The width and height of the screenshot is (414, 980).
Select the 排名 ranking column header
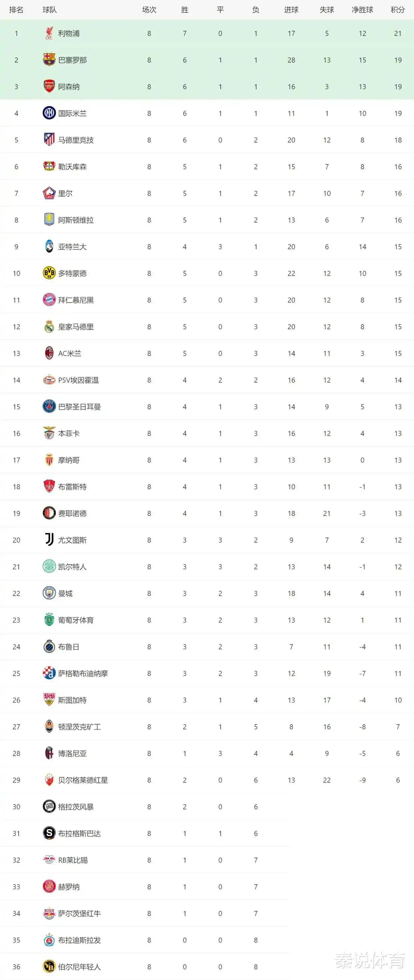pos(16,10)
